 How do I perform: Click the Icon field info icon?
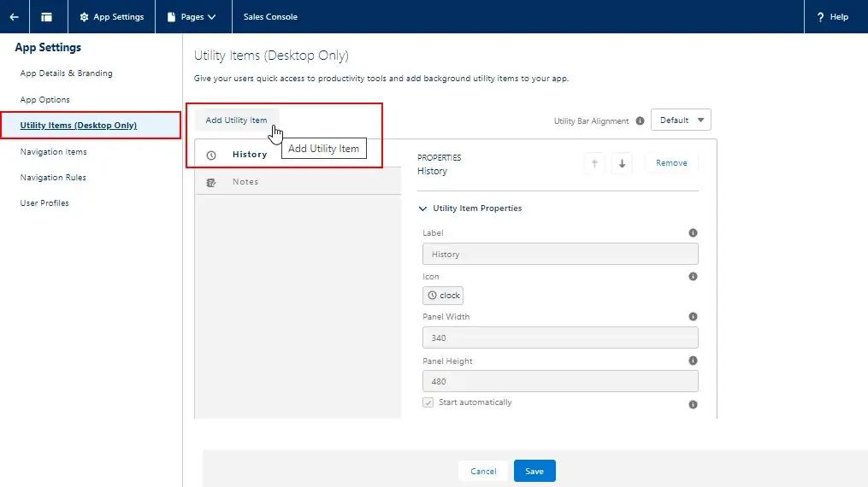point(693,276)
